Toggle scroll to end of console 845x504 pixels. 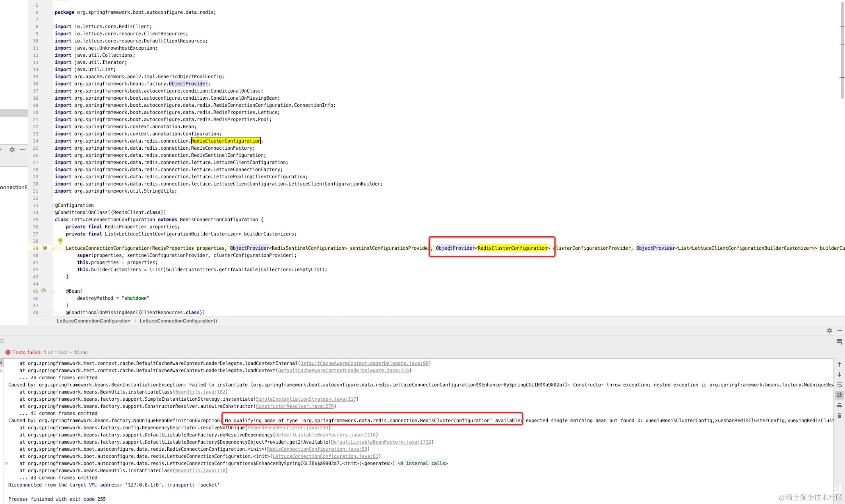(839, 395)
